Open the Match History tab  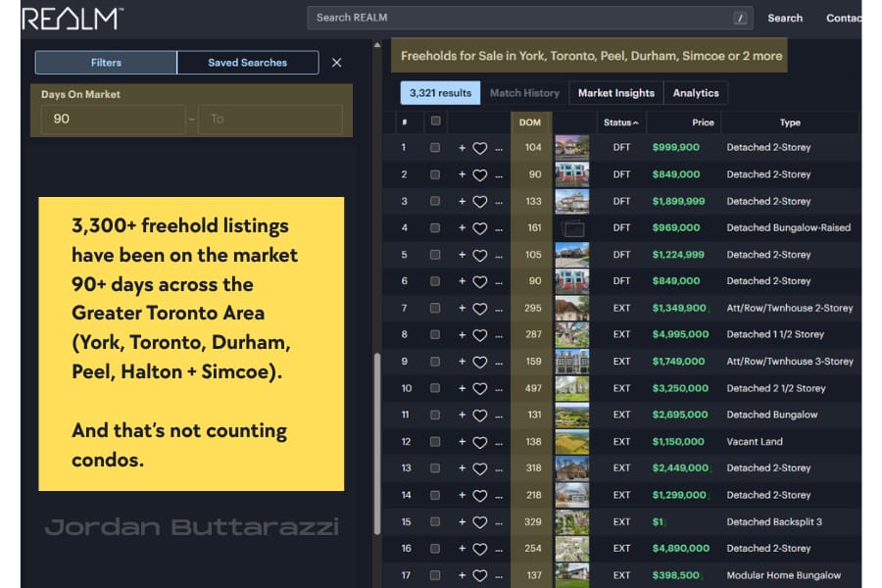[x=524, y=93]
